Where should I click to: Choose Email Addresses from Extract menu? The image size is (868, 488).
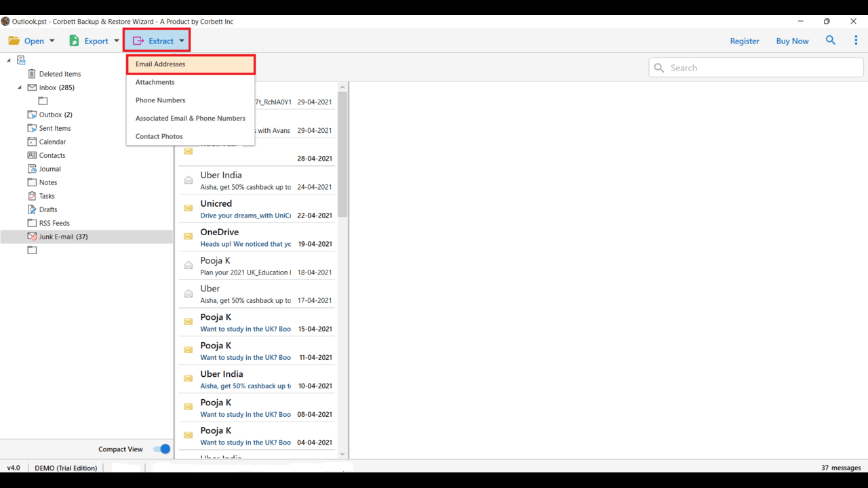[x=191, y=64]
